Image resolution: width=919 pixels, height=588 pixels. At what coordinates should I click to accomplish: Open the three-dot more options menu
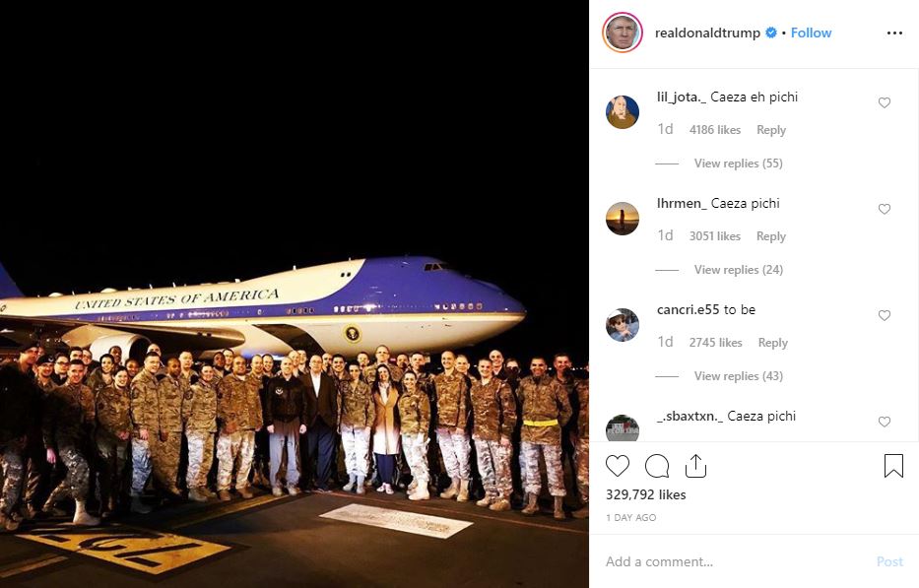click(894, 33)
